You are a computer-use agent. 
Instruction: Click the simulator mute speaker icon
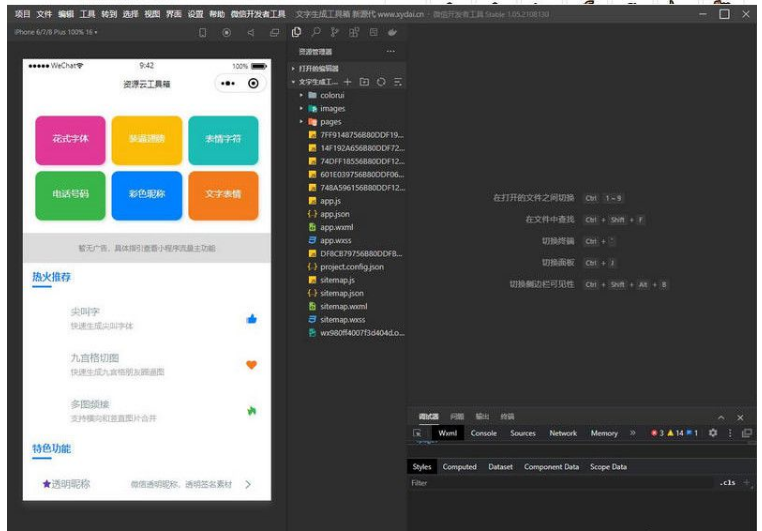(250, 32)
